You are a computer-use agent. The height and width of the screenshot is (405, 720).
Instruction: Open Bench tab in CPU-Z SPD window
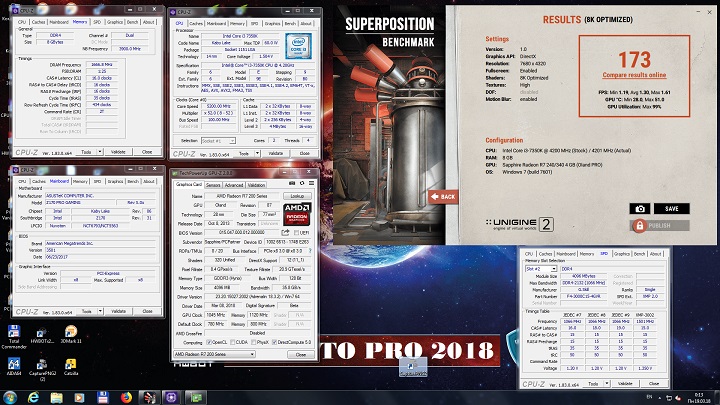(x=639, y=253)
